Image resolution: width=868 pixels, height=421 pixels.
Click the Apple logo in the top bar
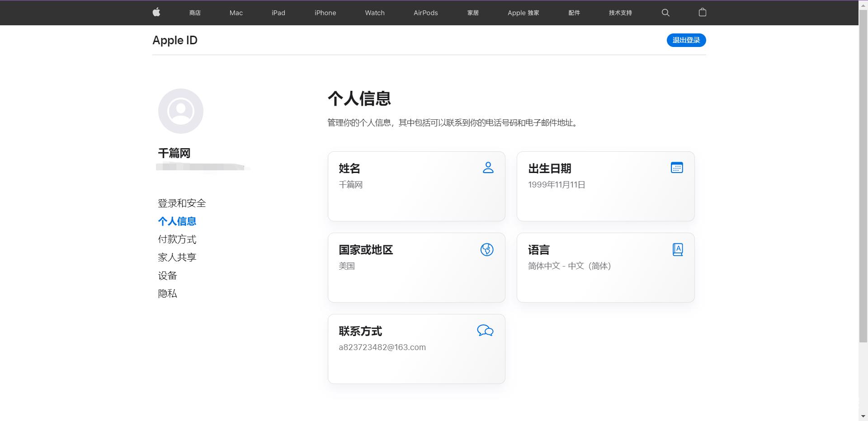click(x=156, y=12)
